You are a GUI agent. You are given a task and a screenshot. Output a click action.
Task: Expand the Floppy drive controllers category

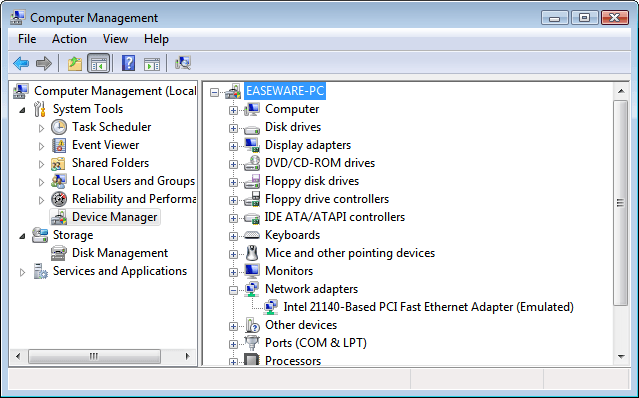(233, 200)
